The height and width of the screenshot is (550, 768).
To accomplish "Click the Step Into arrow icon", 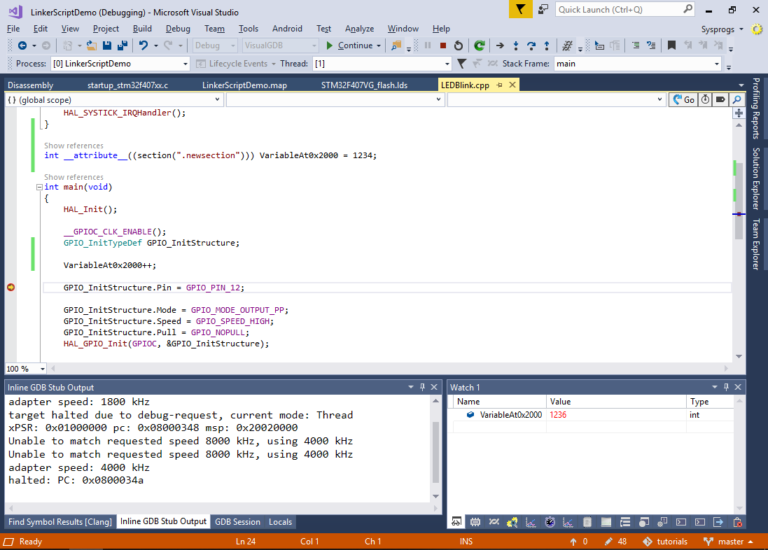I will point(516,46).
